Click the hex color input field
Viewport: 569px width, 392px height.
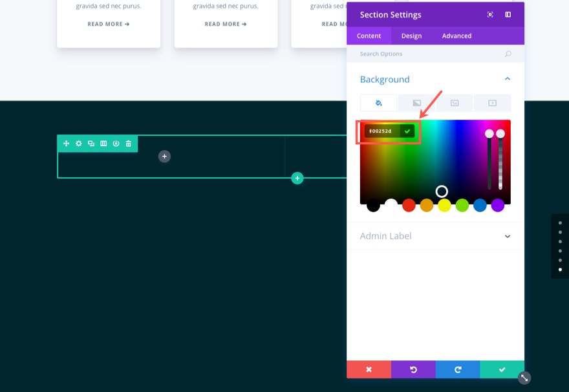382,131
